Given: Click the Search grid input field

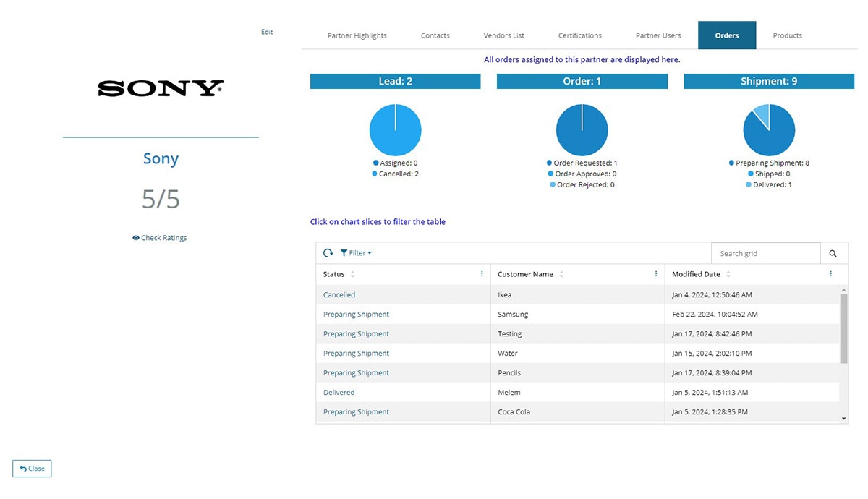Looking at the screenshot, I should pos(765,253).
